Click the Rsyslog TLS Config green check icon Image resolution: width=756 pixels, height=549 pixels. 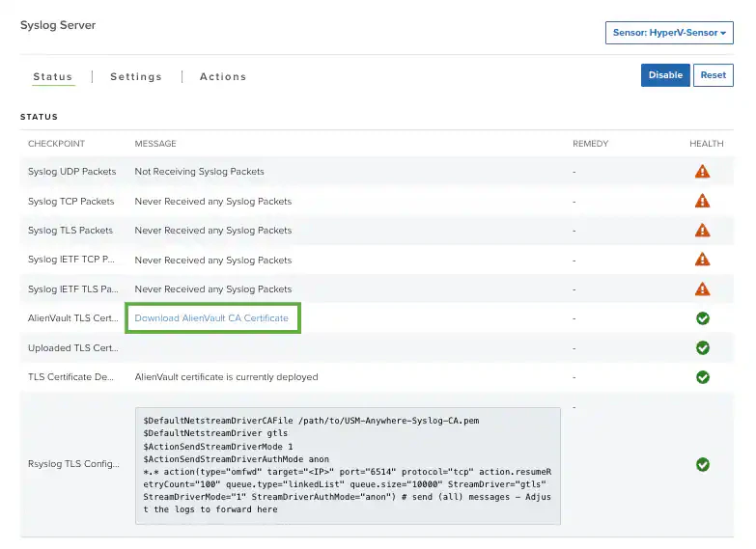pyautogui.click(x=703, y=465)
